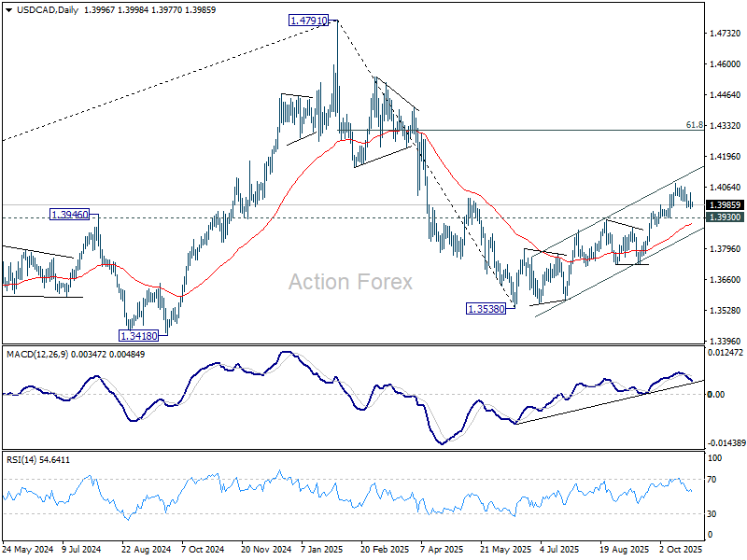
Task: Click the USDCAD,Daily chart title
Action: point(48,10)
